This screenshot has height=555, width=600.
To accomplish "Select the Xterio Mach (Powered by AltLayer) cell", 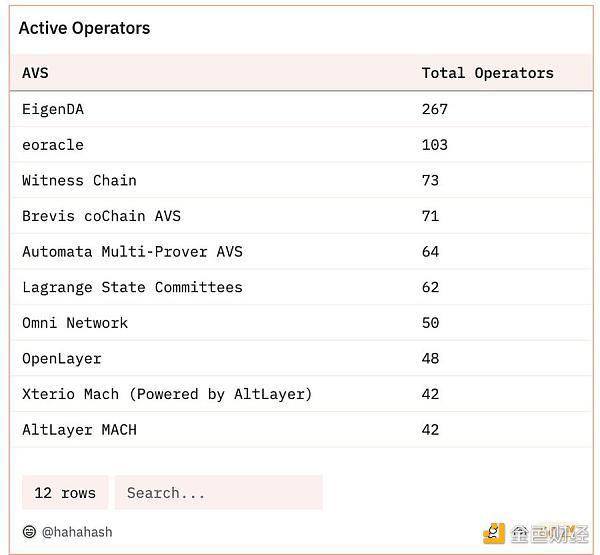I will pos(167,394).
